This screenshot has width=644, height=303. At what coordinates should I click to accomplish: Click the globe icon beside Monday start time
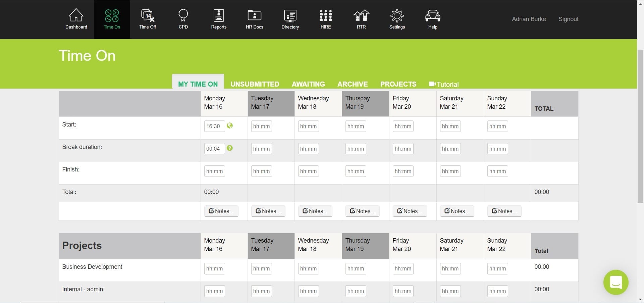[x=230, y=125]
